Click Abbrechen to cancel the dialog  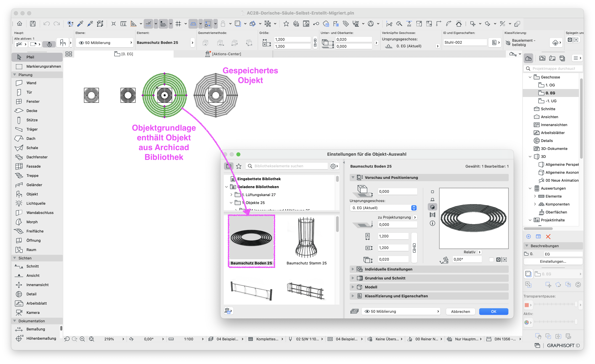tap(460, 311)
